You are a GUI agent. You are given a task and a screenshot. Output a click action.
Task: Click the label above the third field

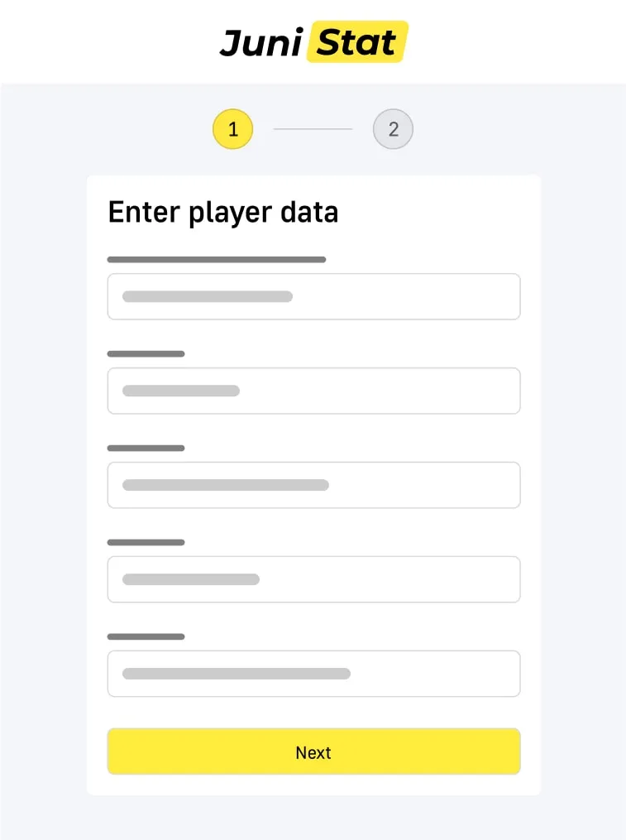[146, 449]
